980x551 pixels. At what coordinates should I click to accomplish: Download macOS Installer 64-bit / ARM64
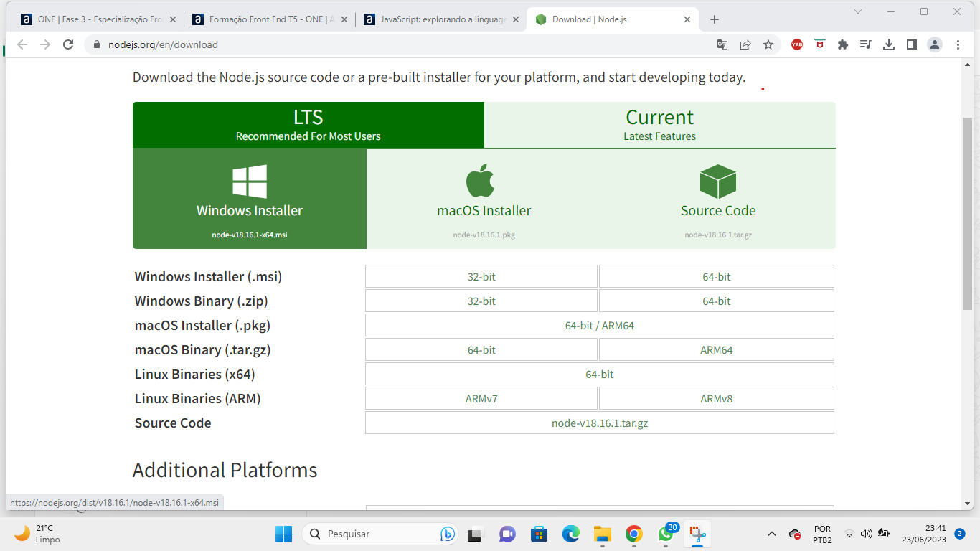[x=600, y=325]
